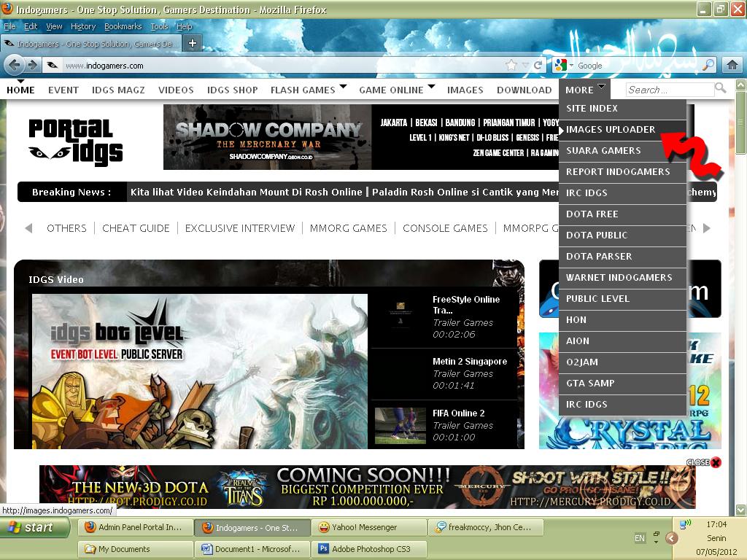Open the Google search engine selector
Image resolution: width=747 pixels, height=560 pixels.
click(x=562, y=65)
